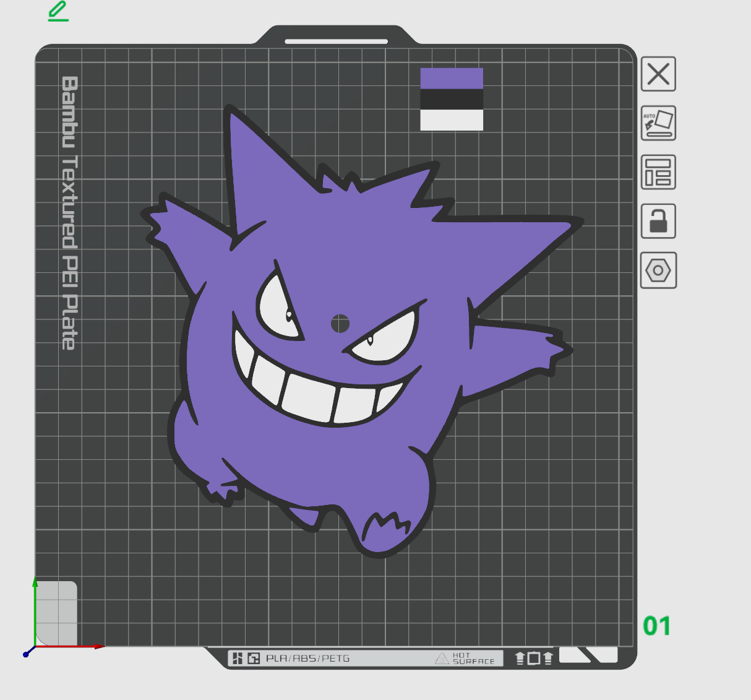Click the small circle mark on Gengar's face
The image size is (751, 700).
(x=340, y=323)
